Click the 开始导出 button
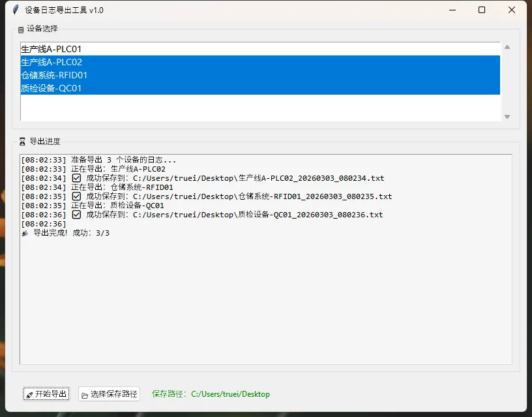This screenshot has height=417, width=532. (46, 394)
